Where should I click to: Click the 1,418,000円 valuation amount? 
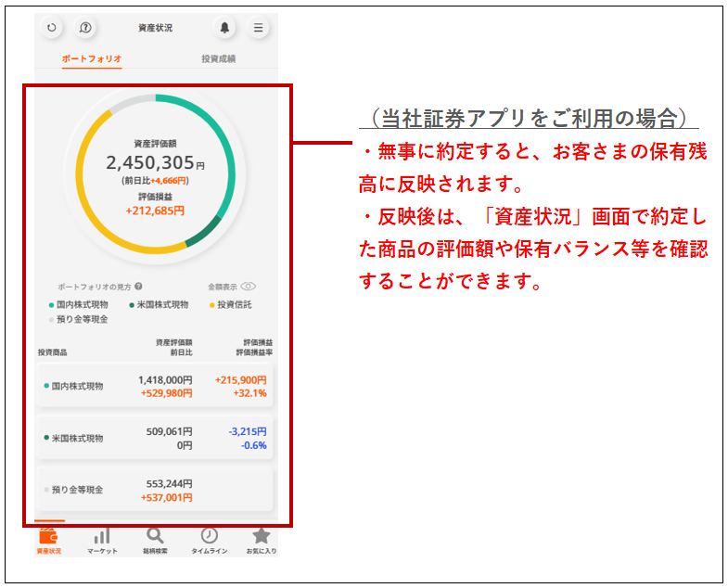pyautogui.click(x=165, y=380)
